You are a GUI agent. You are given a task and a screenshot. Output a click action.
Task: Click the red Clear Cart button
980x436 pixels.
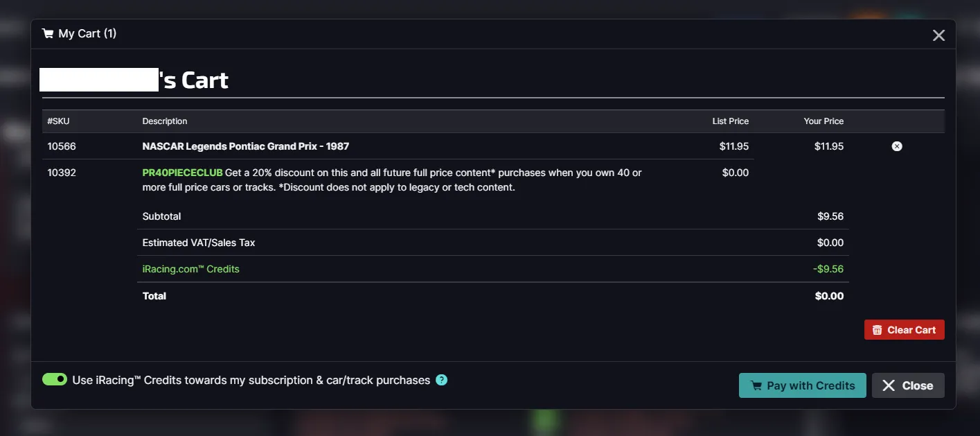(x=904, y=330)
